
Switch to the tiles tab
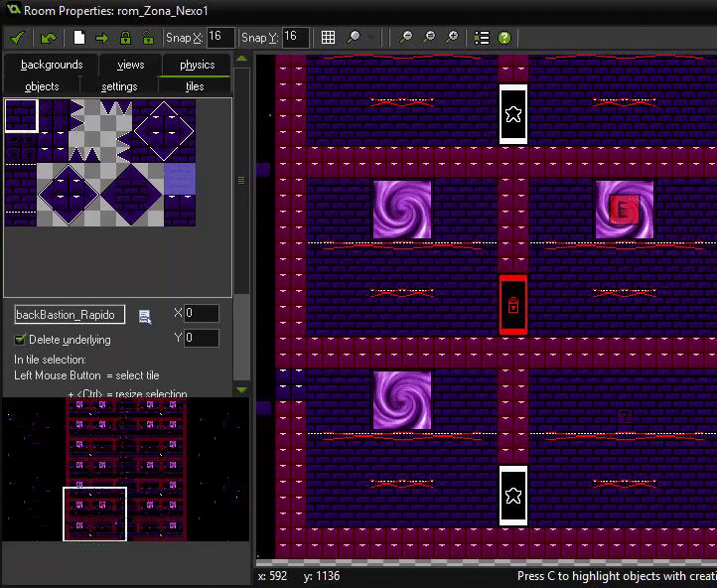click(195, 86)
